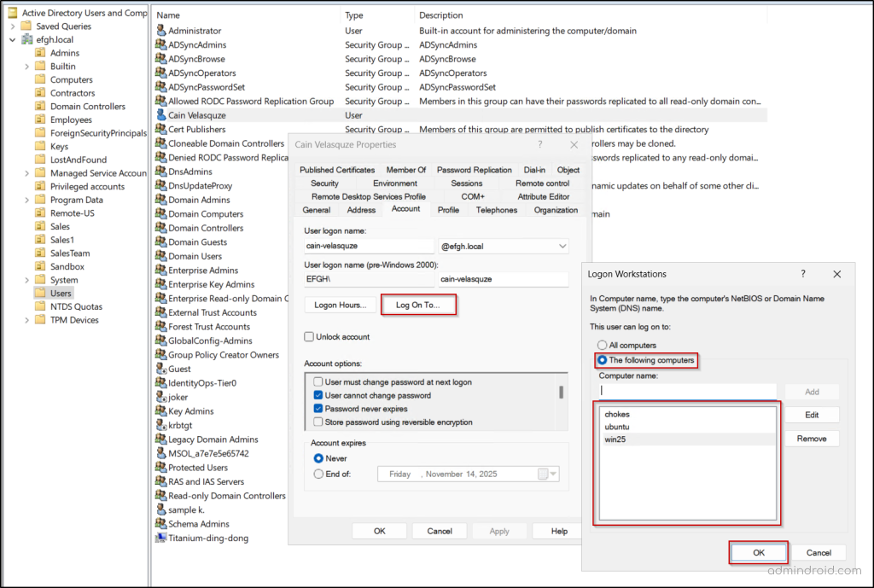Select the krbtgt user icon
874x588 pixels.
click(161, 425)
